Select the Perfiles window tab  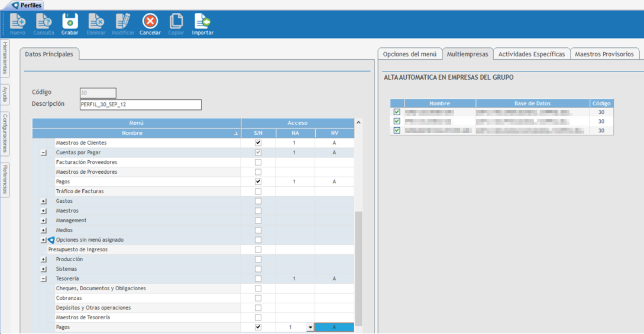[x=27, y=5]
